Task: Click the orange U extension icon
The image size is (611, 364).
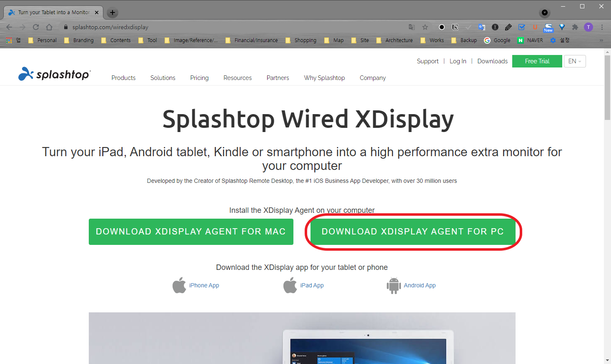Action: coord(535,27)
